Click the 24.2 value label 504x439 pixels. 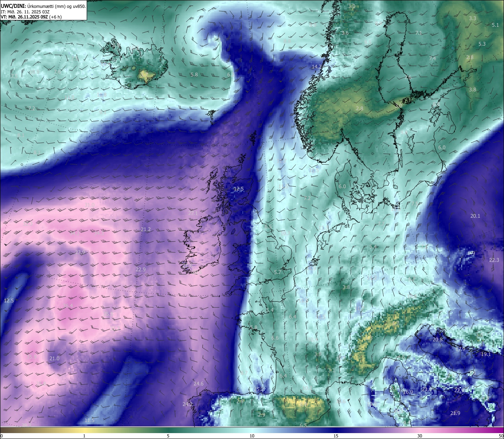click(x=187, y=404)
